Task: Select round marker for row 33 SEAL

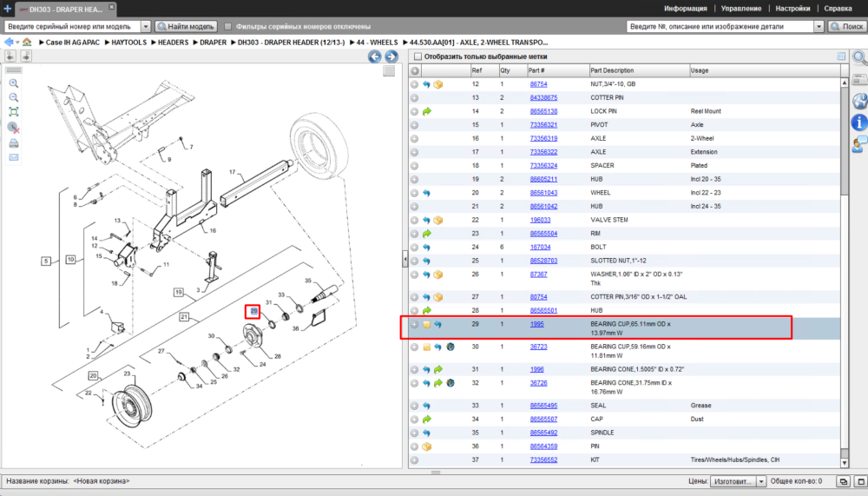Action: (x=415, y=406)
